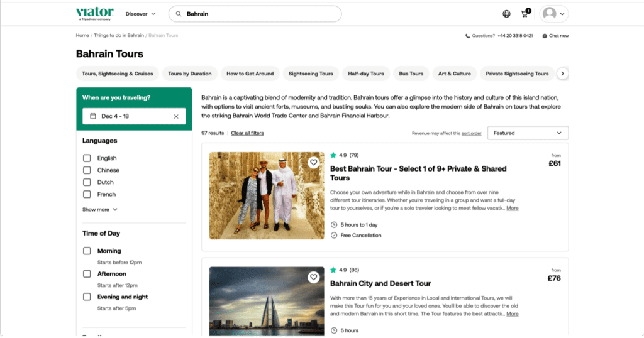644x338 pixels.
Task: Select the Sightseeing Tours chip
Action: (311, 74)
